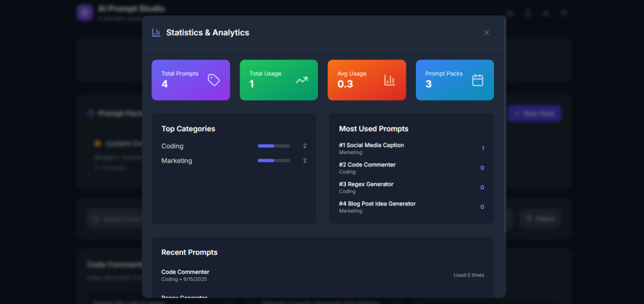Click the calendar icon on Prompt Packs card
The height and width of the screenshot is (304, 644).
tap(477, 80)
